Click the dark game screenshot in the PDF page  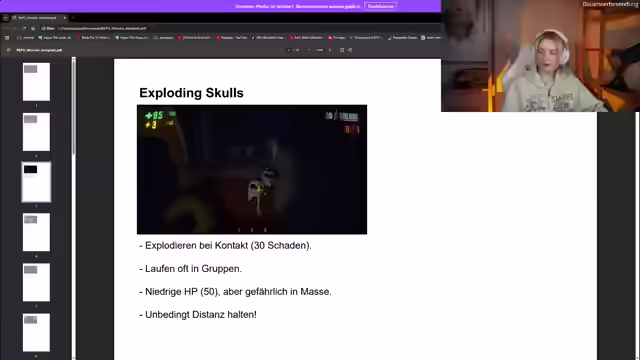point(252,169)
